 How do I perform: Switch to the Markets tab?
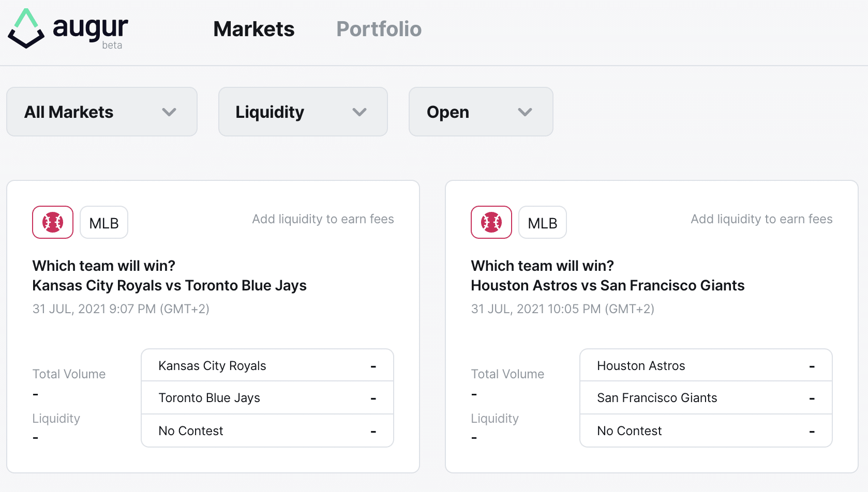click(254, 29)
